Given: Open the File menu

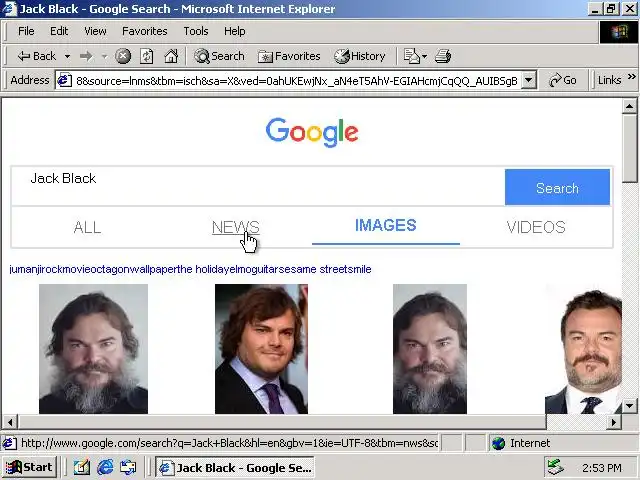Looking at the screenshot, I should point(26,31).
